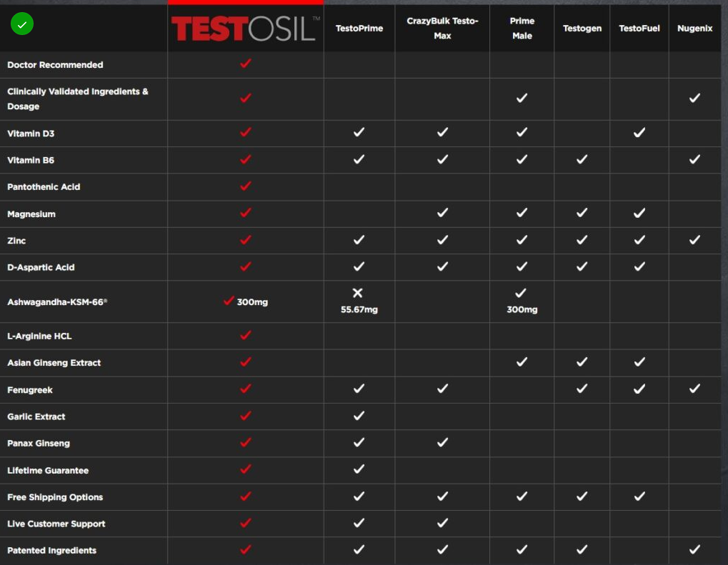Click the TestoFuel column header
Viewport: 728px width, 565px height.
[639, 29]
